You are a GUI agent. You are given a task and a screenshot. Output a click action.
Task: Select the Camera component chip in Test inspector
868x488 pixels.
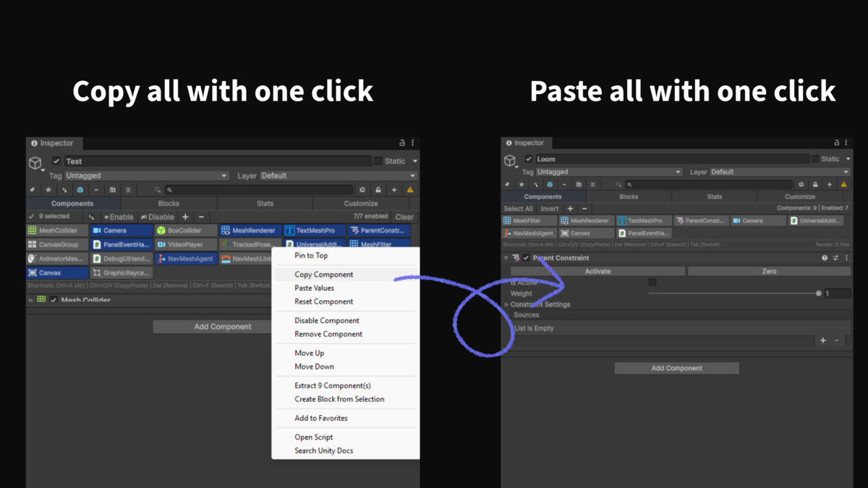pos(121,231)
